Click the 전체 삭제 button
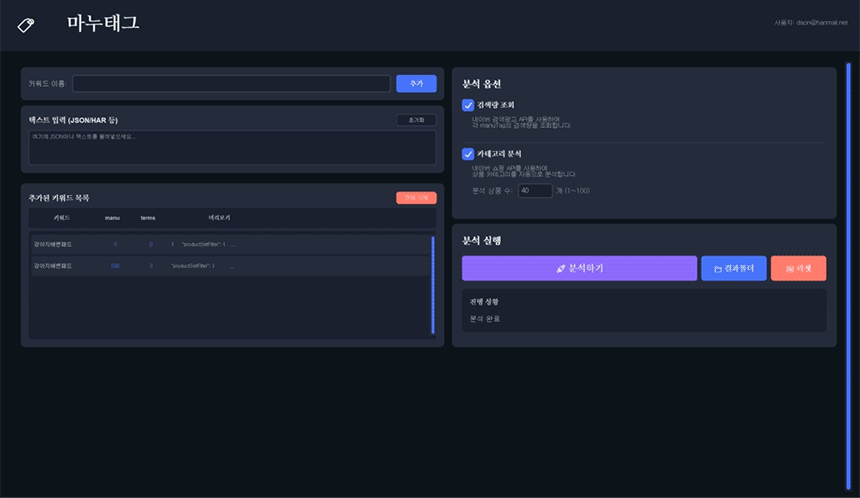860x498 pixels. [x=416, y=198]
